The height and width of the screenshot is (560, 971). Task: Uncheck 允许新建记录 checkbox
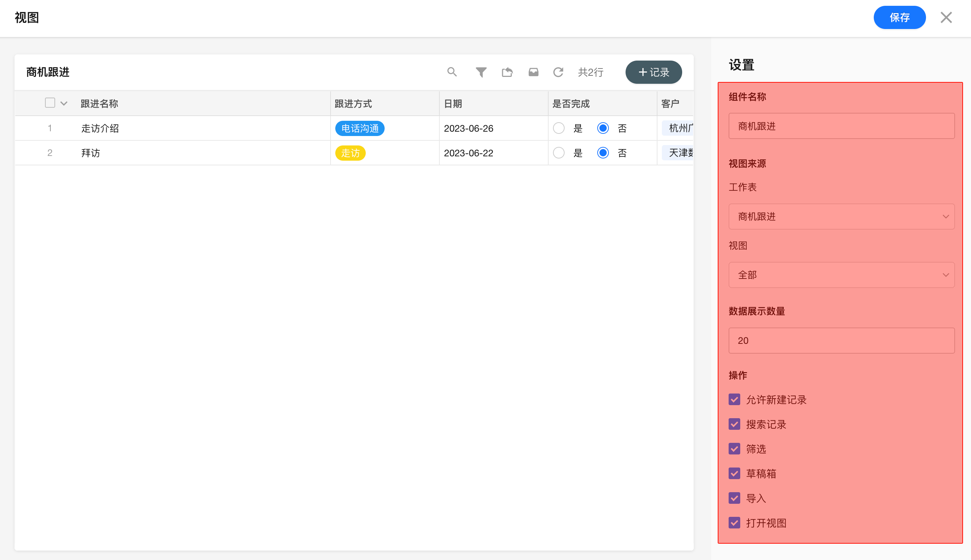click(734, 400)
